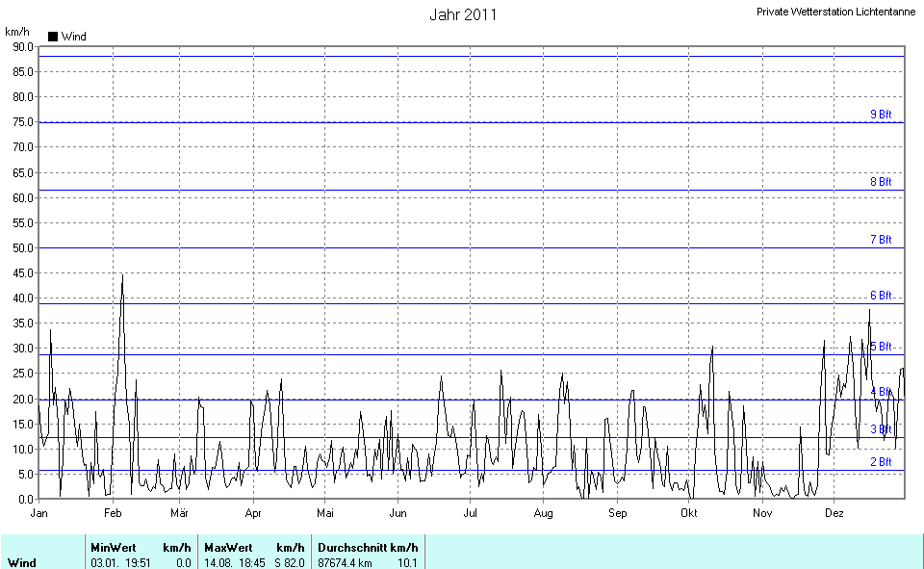Screen dimensions: 924x569
Task: Click the 9 Bft threshold label
Action: coord(881,114)
